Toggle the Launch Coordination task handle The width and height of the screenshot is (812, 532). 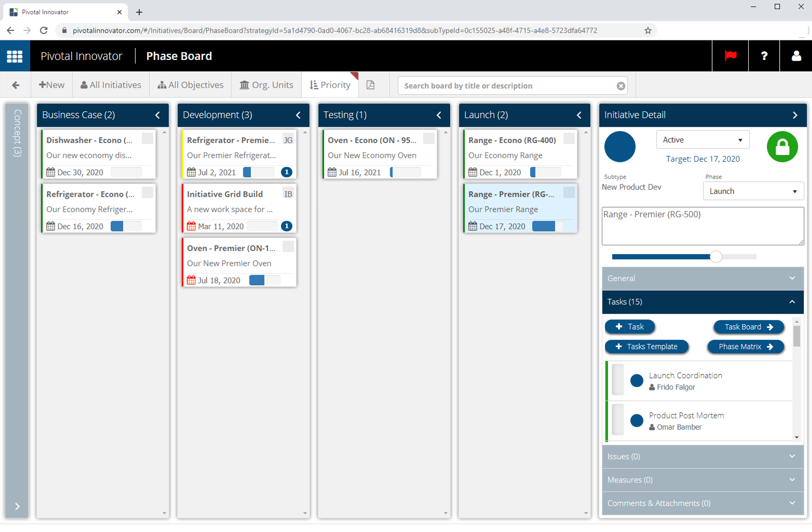point(618,380)
